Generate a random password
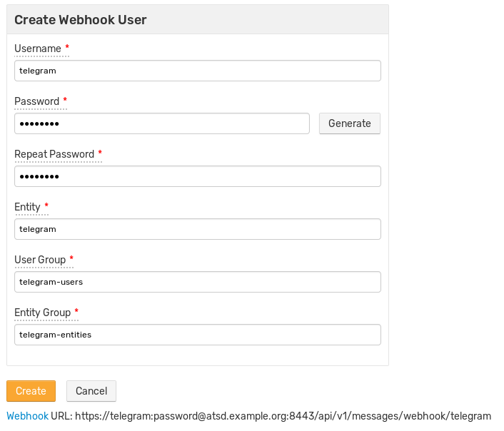Viewport: 504px width, 431px height. click(349, 123)
